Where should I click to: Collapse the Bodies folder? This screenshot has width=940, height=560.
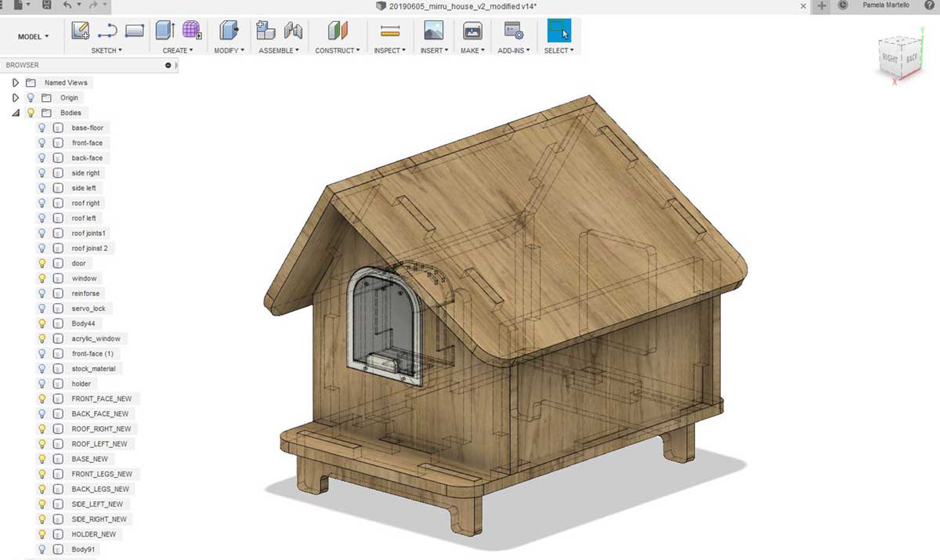point(15,113)
